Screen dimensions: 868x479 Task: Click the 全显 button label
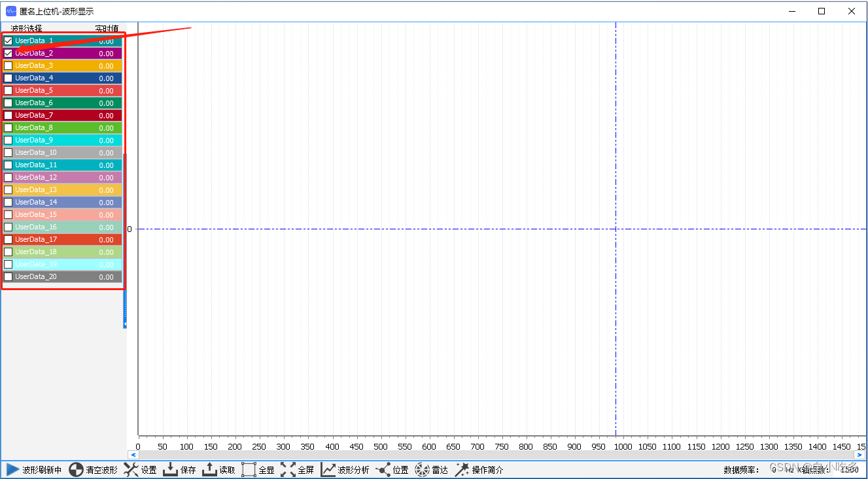pos(267,470)
